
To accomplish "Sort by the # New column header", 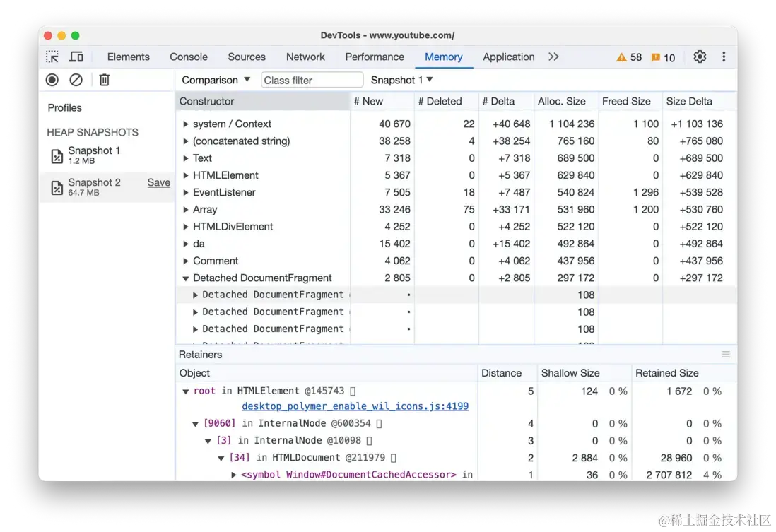I will click(382, 102).
